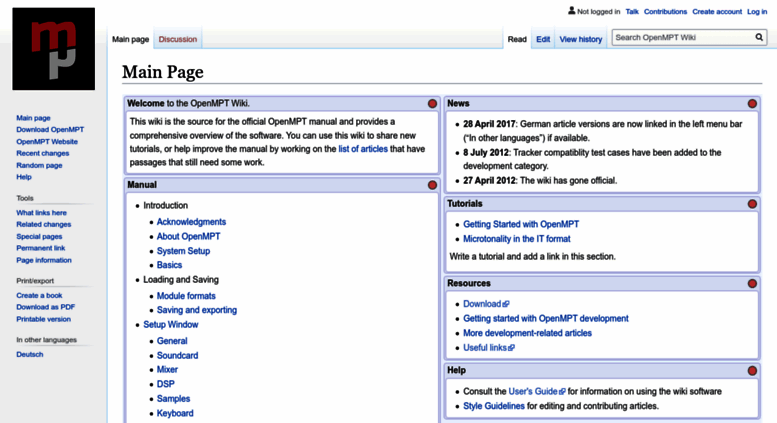777x423 pixels.
Task: Open Related changes tool
Action: click(44, 224)
